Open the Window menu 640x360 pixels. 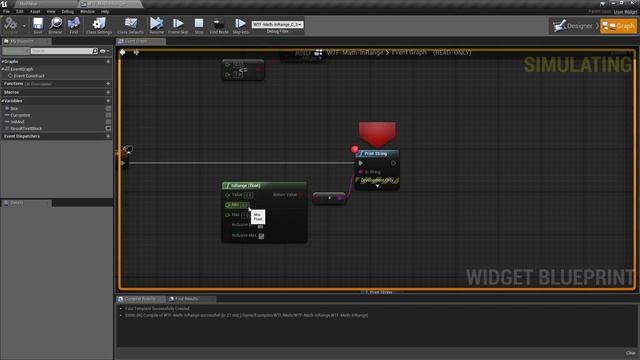[x=87, y=11]
